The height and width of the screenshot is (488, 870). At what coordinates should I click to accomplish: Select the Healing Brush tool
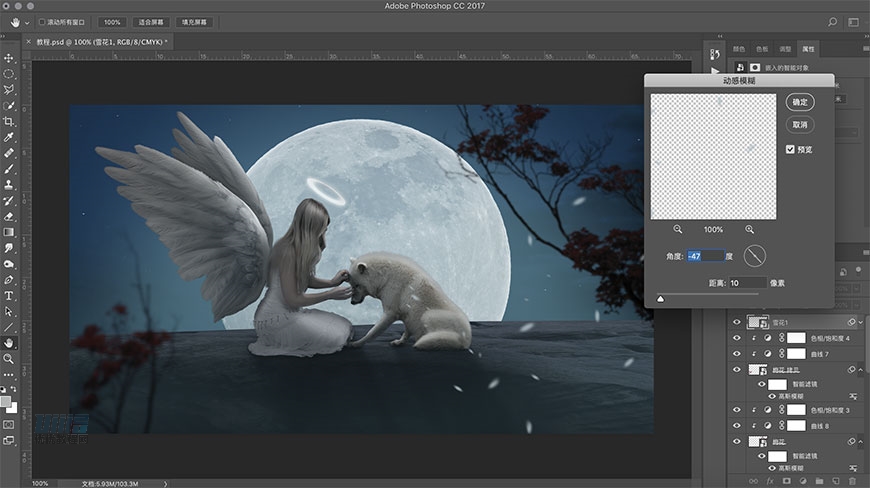tap(9, 153)
